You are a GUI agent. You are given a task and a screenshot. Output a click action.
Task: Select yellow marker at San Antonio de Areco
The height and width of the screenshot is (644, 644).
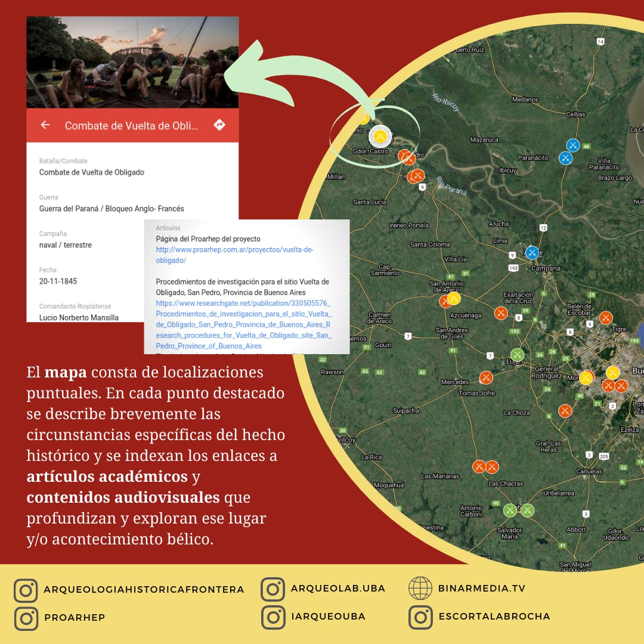[x=454, y=298]
